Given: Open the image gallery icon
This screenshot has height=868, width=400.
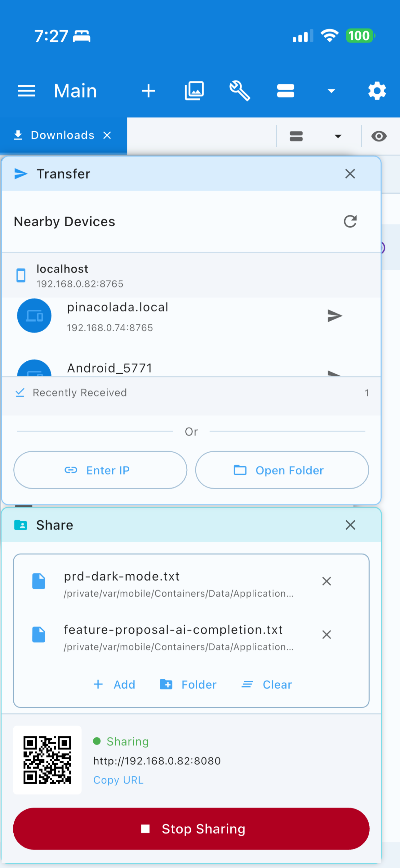Looking at the screenshot, I should click(194, 91).
